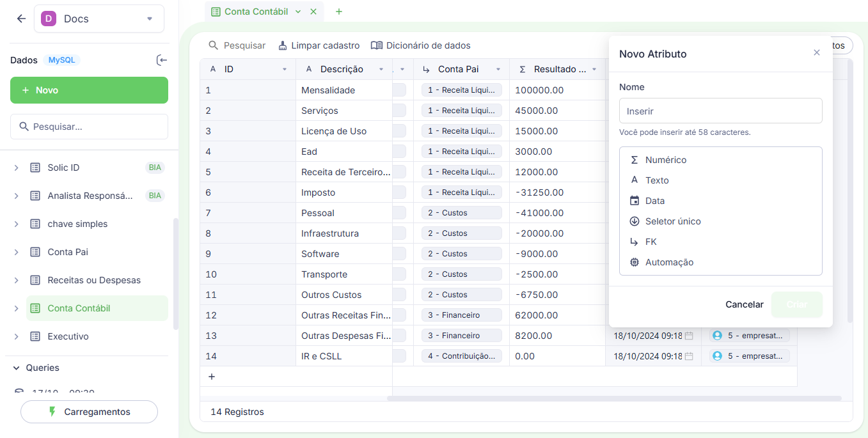The height and width of the screenshot is (438, 868).
Task: Select the Texto attribute type
Action: (720, 180)
